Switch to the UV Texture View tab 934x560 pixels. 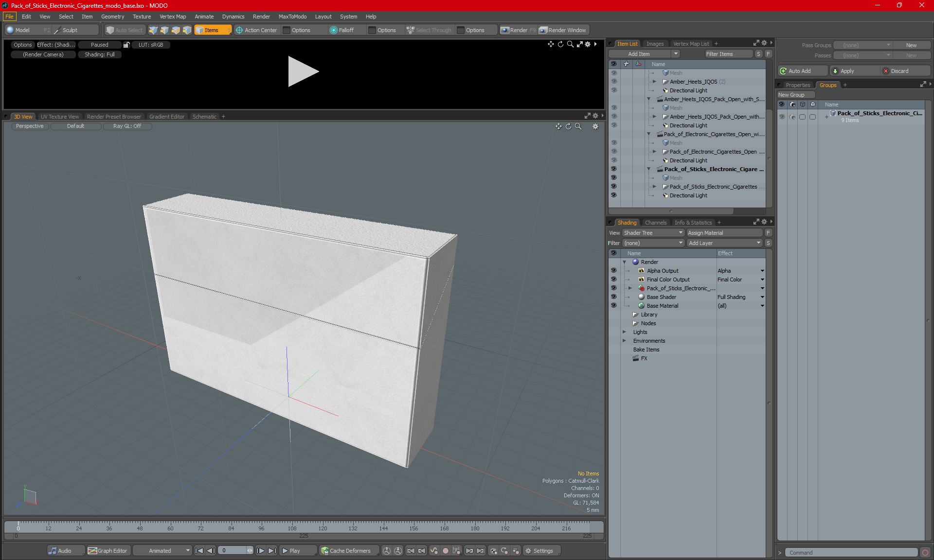coord(59,117)
